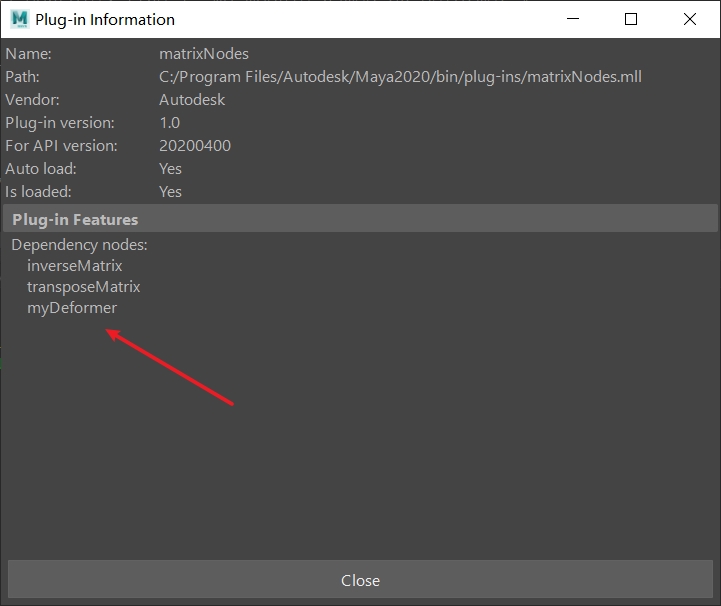Click the plug-in version value 1.0
This screenshot has height=606, width=721.
click(169, 123)
